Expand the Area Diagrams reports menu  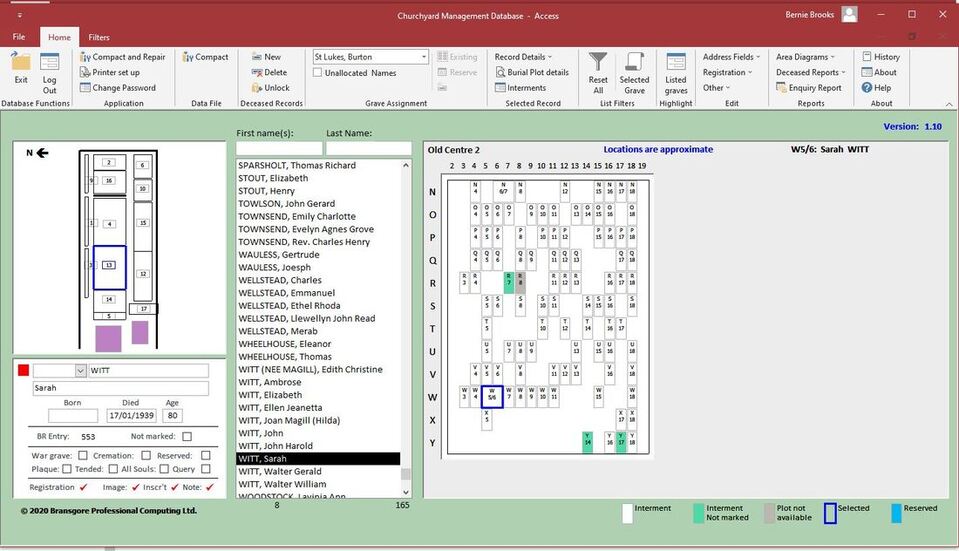pyautogui.click(x=805, y=57)
